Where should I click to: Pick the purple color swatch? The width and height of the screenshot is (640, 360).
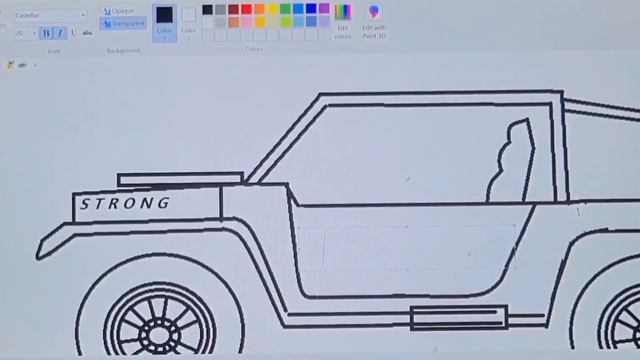[324, 9]
